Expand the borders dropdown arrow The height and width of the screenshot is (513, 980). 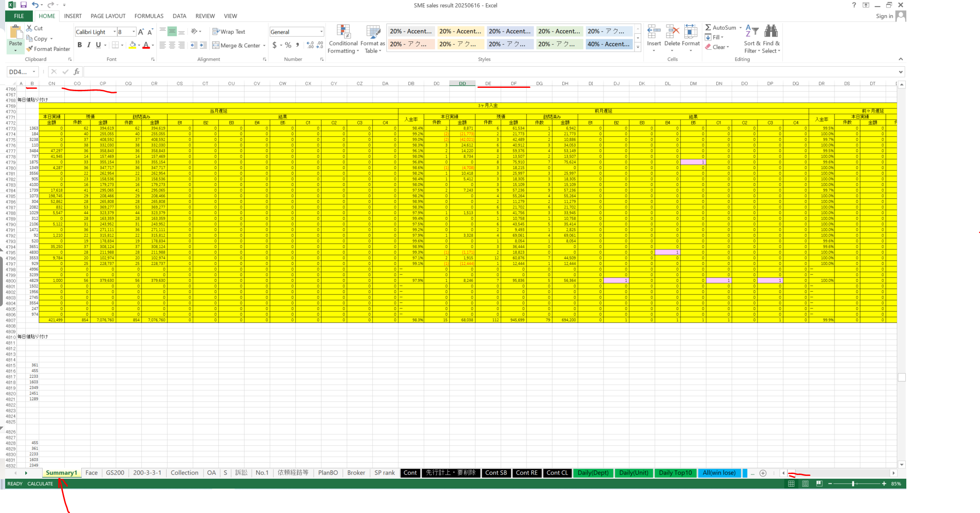point(122,46)
